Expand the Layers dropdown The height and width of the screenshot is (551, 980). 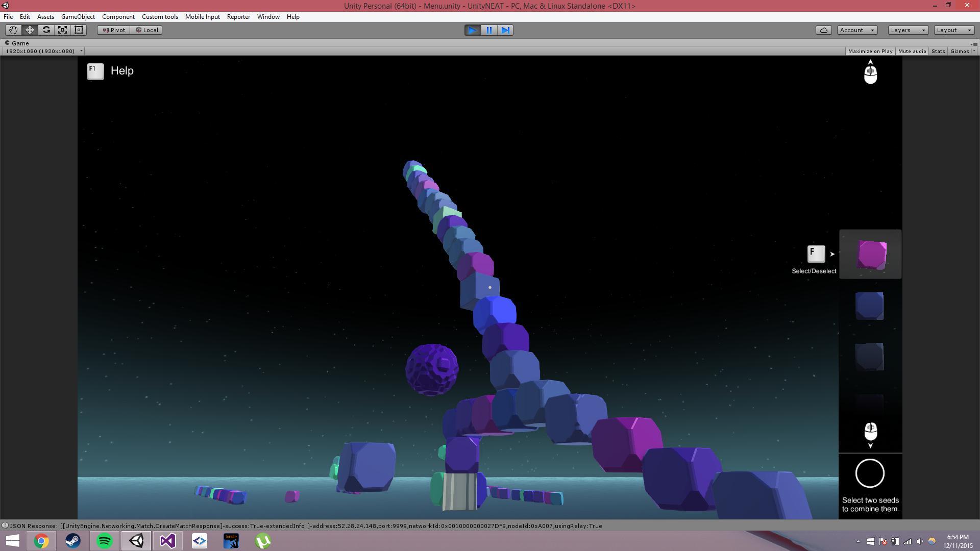(908, 30)
